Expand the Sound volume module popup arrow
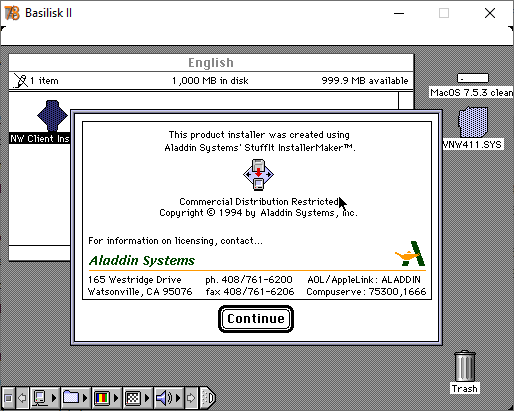Screen dimensions: 514x411 178,398
